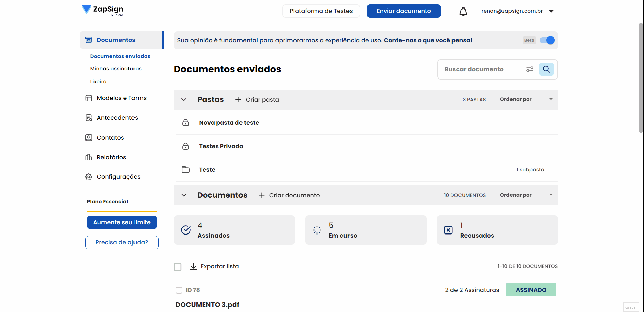
Task: Open Lixeira in sidebar
Action: tap(98, 82)
